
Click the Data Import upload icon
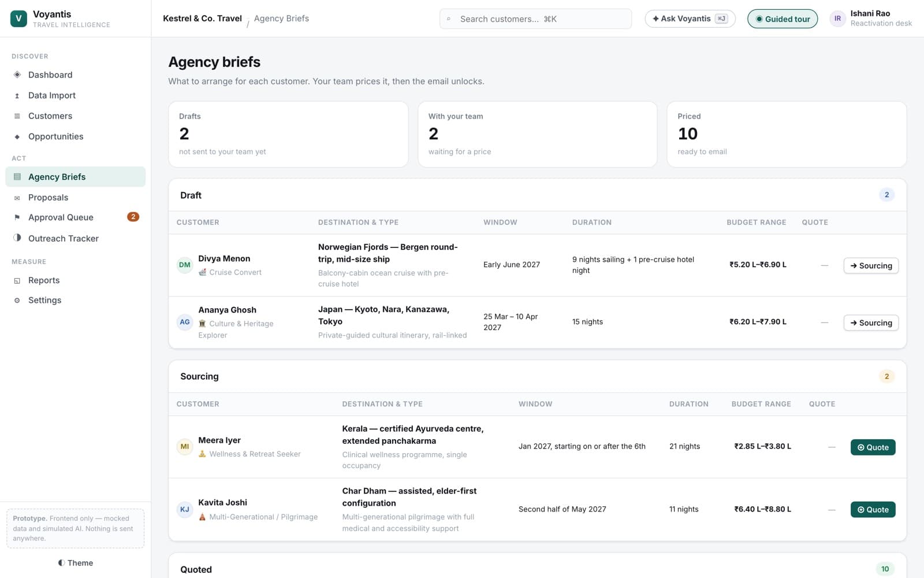point(17,95)
